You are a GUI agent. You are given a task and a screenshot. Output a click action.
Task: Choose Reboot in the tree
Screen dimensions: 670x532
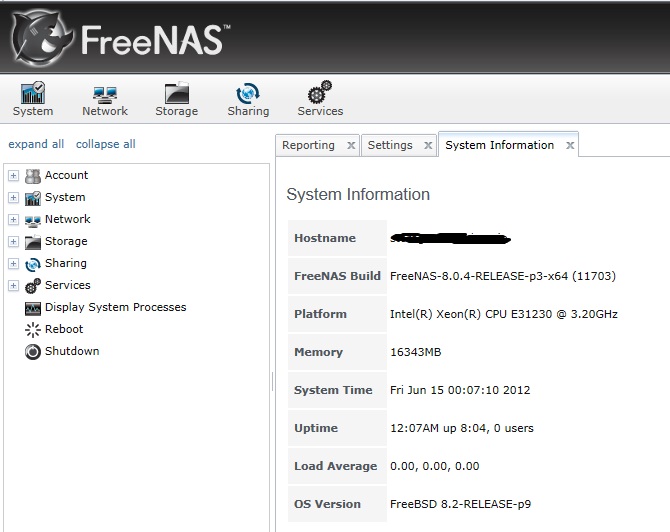pyautogui.click(x=64, y=329)
